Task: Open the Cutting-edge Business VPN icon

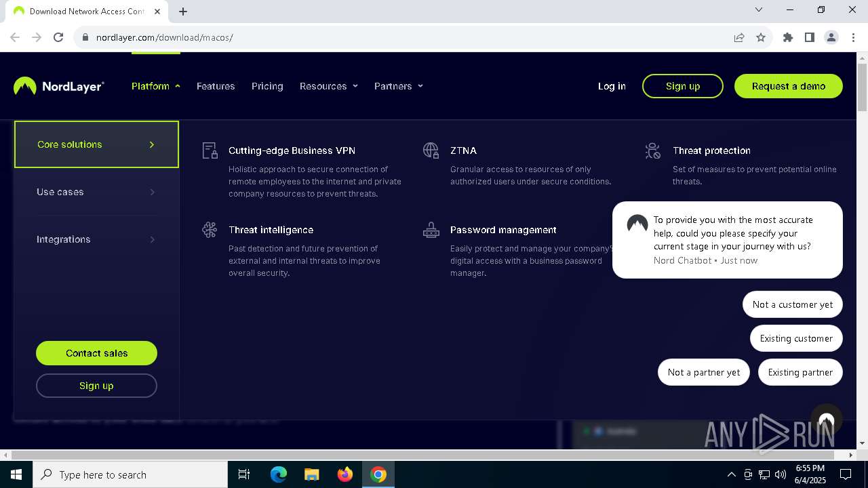Action: (210, 150)
